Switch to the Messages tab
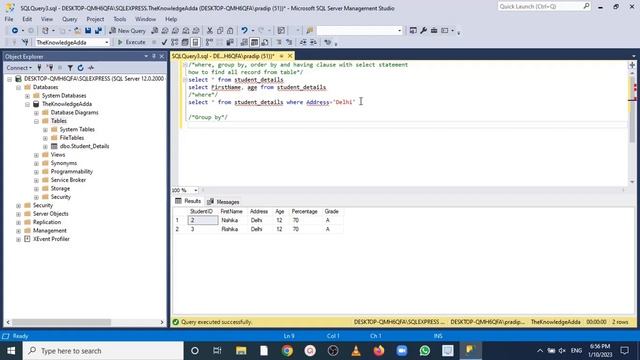The image size is (640, 360). [223, 202]
